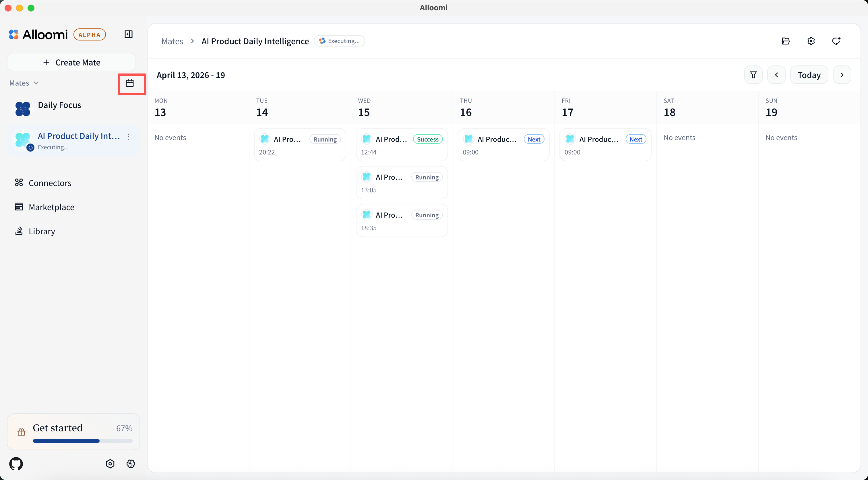
Task: Open the calendar filter funnel icon
Action: pyautogui.click(x=753, y=75)
